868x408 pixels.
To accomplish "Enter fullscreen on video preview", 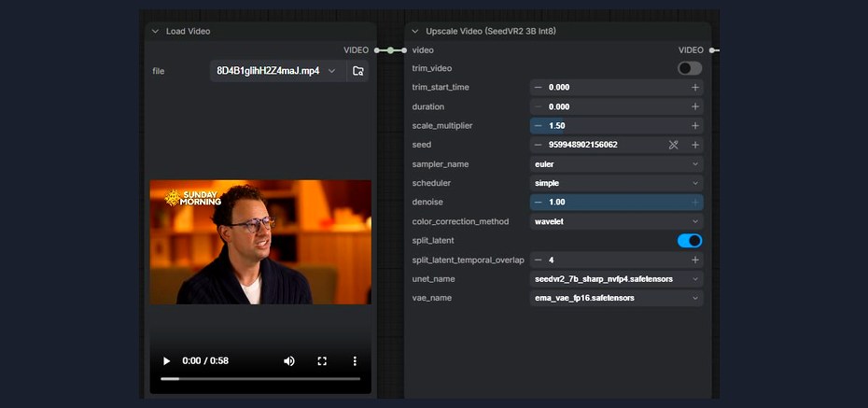I will tap(322, 361).
